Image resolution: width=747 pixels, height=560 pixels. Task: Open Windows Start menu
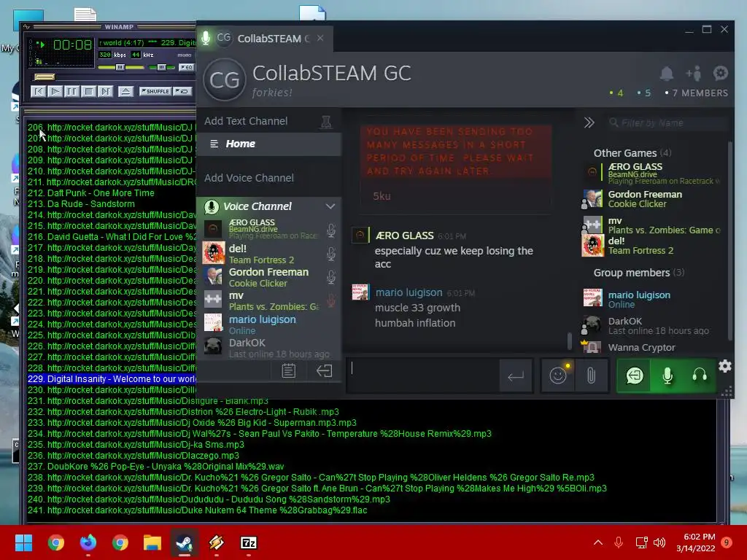(23, 542)
